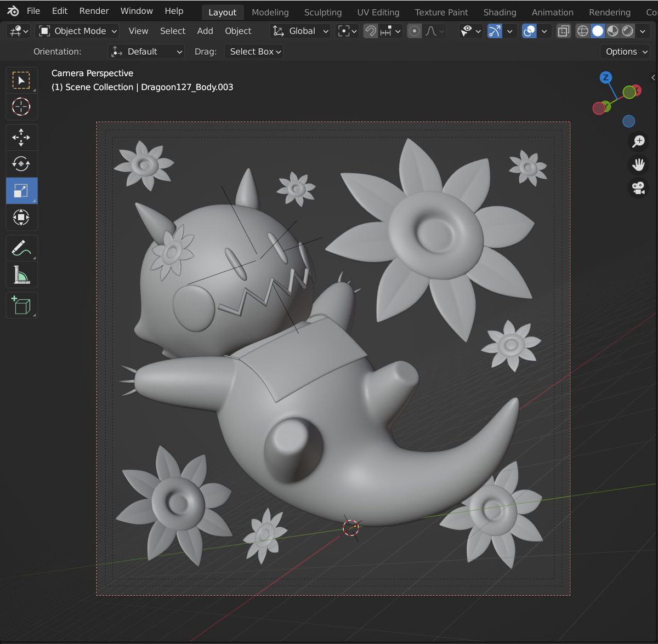Image resolution: width=658 pixels, height=644 pixels.
Task: Select the Add Cube tool
Action: click(21, 305)
